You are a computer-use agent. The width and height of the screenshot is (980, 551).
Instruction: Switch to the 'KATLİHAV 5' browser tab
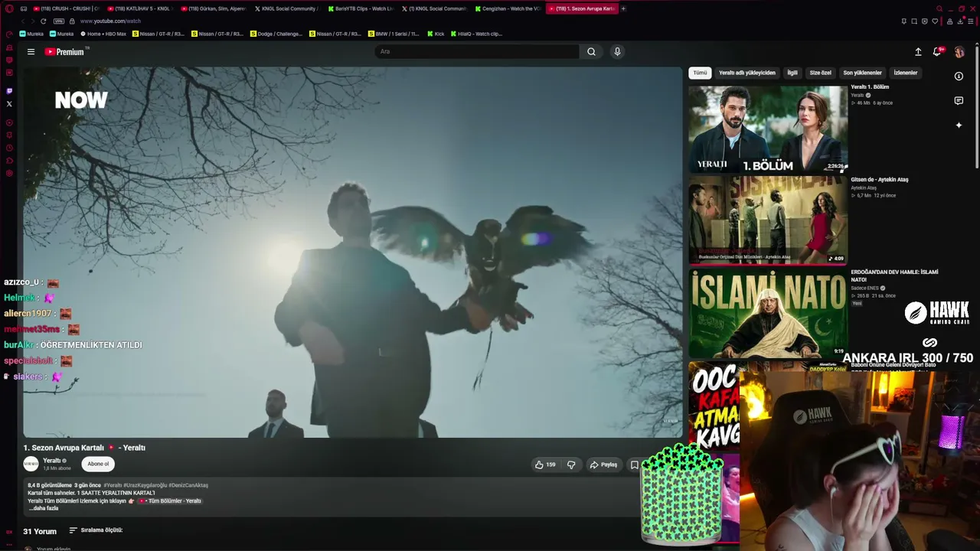(x=139, y=8)
